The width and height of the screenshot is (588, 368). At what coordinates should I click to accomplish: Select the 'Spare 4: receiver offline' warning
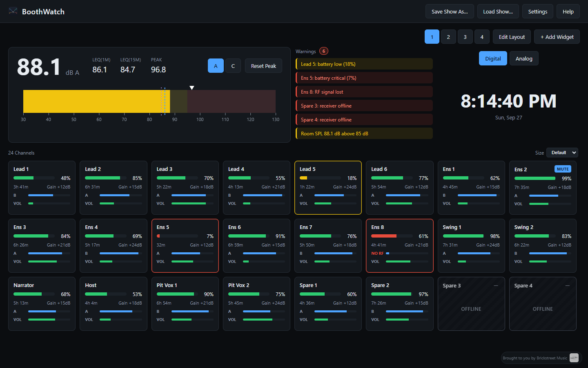364,119
